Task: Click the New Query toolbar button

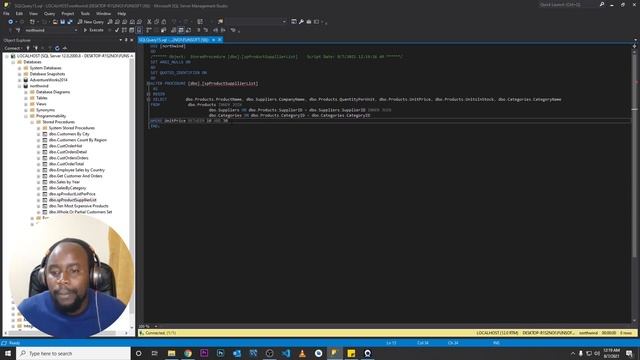Action: coord(90,22)
